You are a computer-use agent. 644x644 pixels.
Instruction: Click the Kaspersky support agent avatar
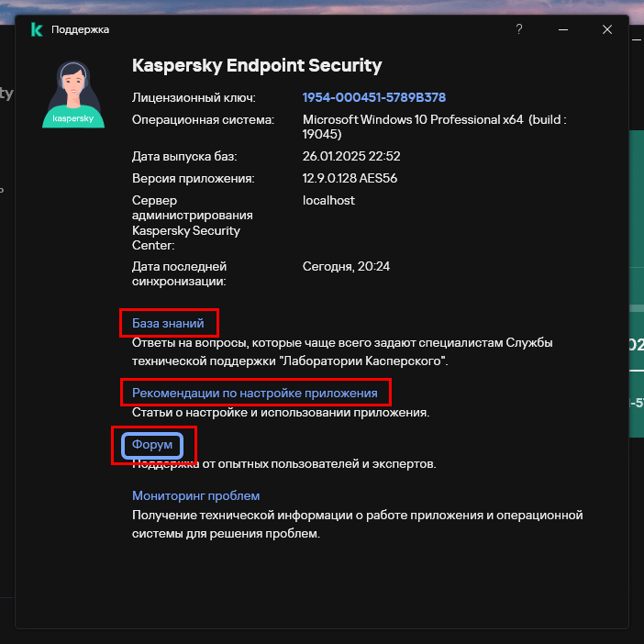click(x=73, y=94)
